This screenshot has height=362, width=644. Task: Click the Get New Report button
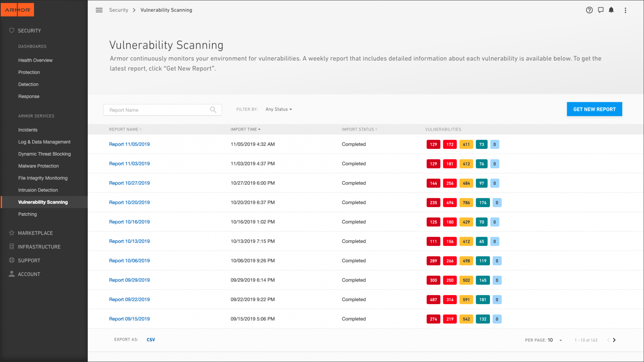pos(594,109)
